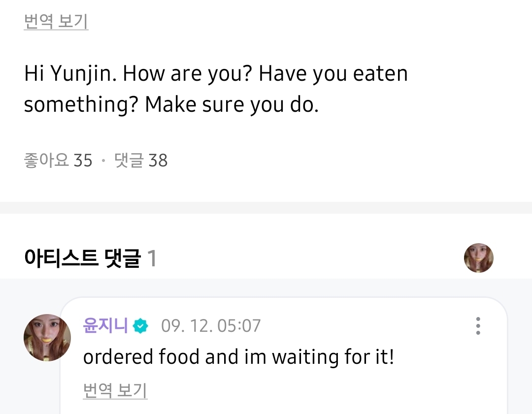Click the verified badge next to 윤지니
Screen dimensions: 532x414
pos(140,326)
